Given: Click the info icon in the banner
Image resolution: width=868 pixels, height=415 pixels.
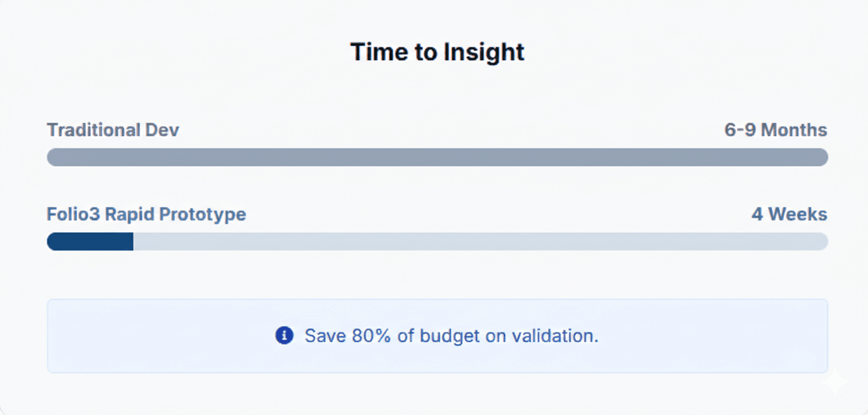Looking at the screenshot, I should point(284,336).
